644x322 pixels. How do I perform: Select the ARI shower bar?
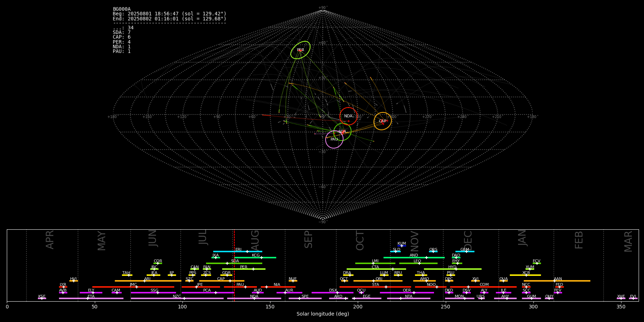[x=148, y=281]
